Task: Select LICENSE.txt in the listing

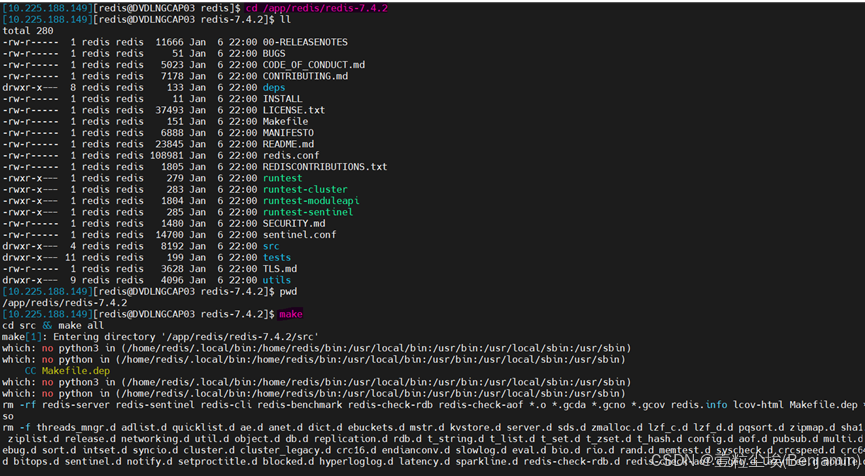Action: (293, 110)
